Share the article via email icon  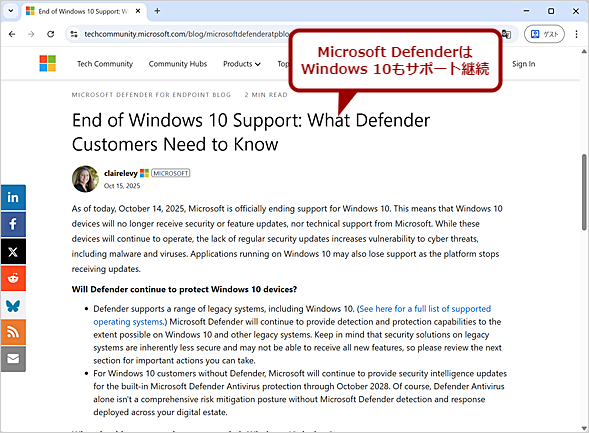coord(13,359)
